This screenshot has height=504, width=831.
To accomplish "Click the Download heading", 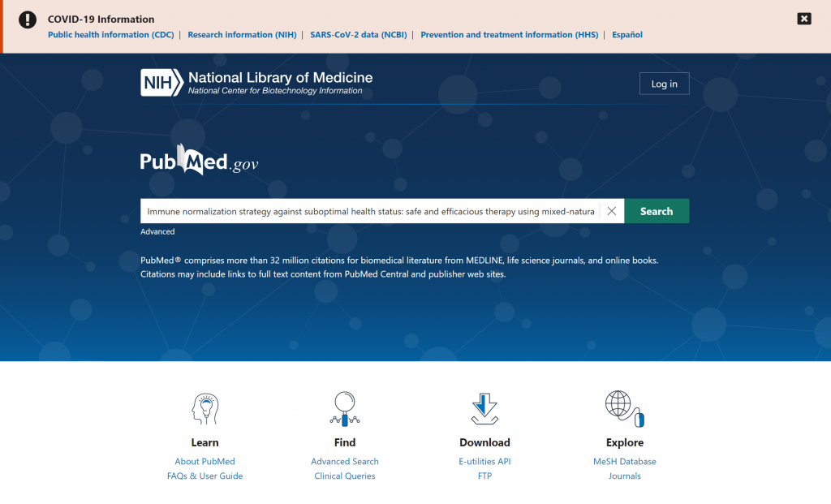I will coord(484,442).
